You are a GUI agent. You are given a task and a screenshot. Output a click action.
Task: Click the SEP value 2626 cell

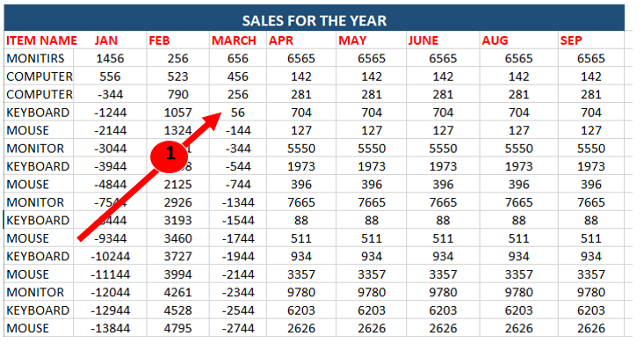591,328
